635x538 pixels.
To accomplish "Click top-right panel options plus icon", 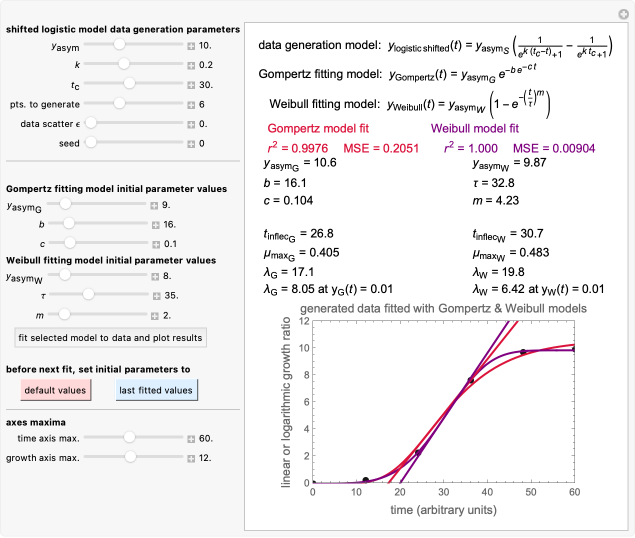I will (625, 11).
